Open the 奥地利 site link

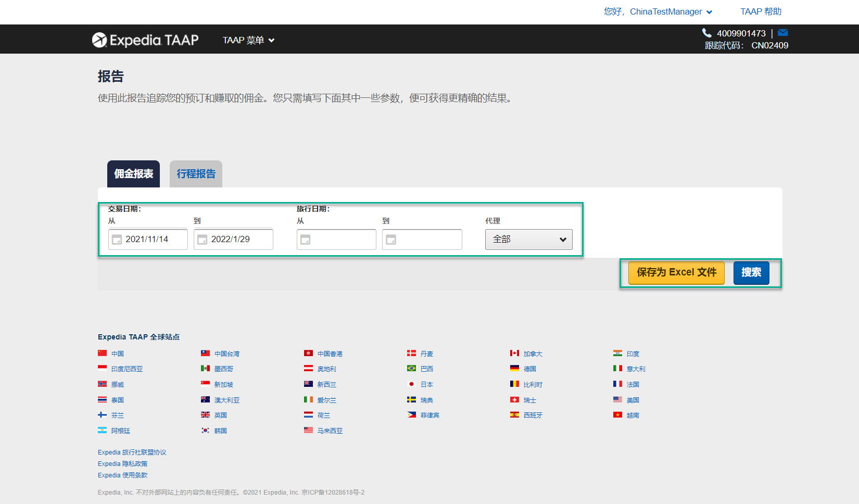[327, 369]
